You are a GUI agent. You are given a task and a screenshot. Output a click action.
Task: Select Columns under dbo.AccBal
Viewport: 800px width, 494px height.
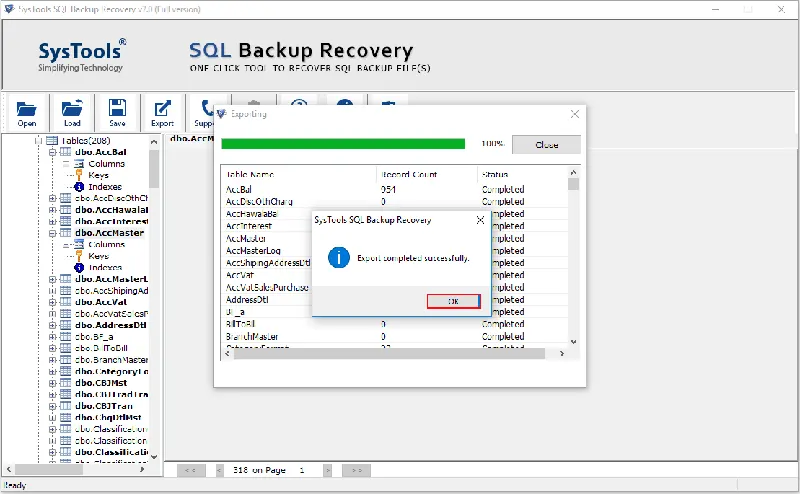[x=107, y=164]
